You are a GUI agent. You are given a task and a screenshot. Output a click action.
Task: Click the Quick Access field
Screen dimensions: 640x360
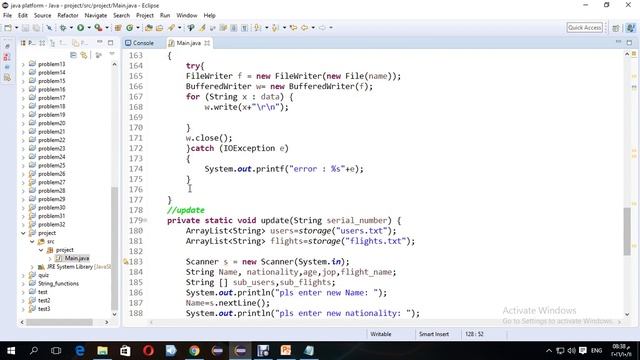point(584,28)
